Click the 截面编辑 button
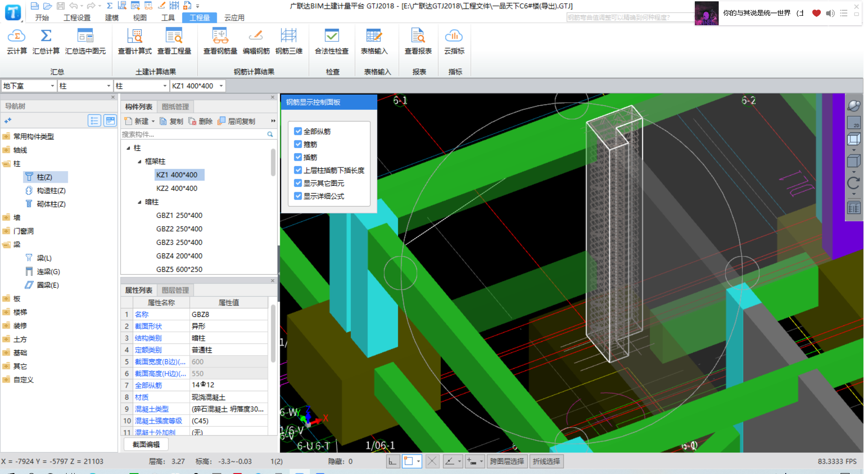This screenshot has height=474, width=868. point(146,444)
